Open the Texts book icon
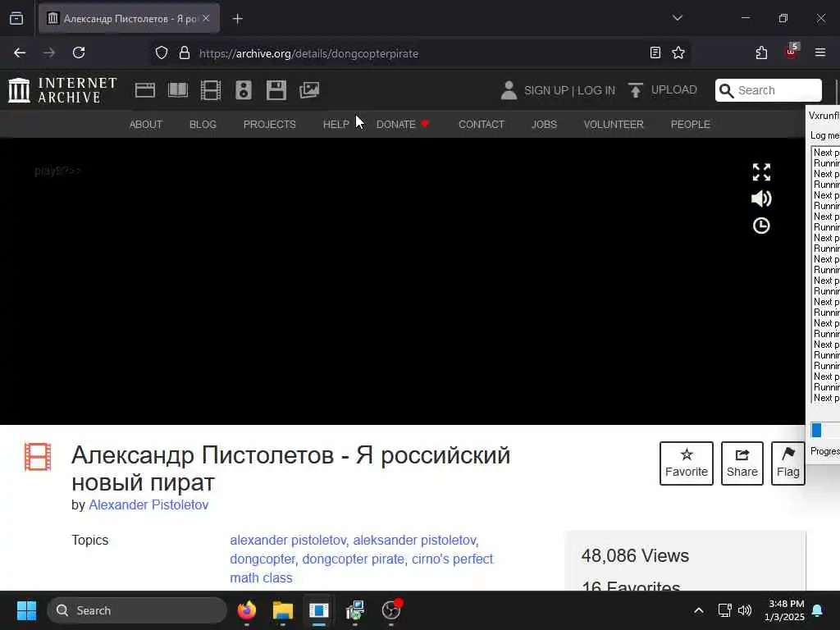Image resolution: width=840 pixels, height=630 pixels. pos(178,90)
